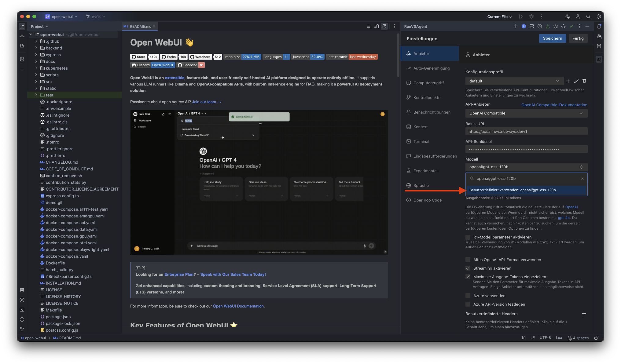Check Azure API-Version festlegen checkbox

pos(468,304)
